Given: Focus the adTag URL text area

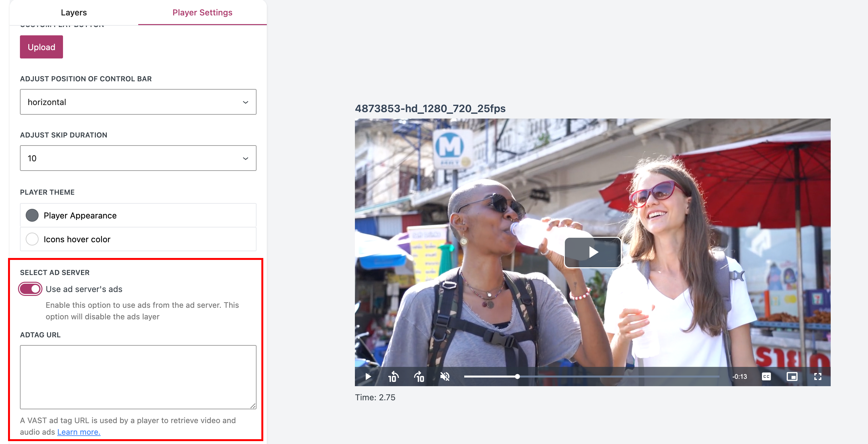Looking at the screenshot, I should (x=138, y=377).
